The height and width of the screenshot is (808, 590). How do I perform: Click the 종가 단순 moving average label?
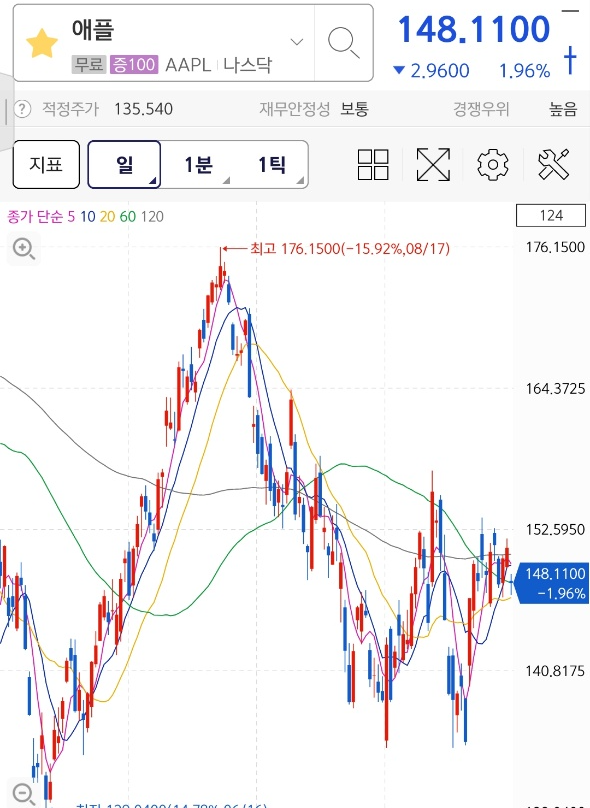[x=35, y=216]
